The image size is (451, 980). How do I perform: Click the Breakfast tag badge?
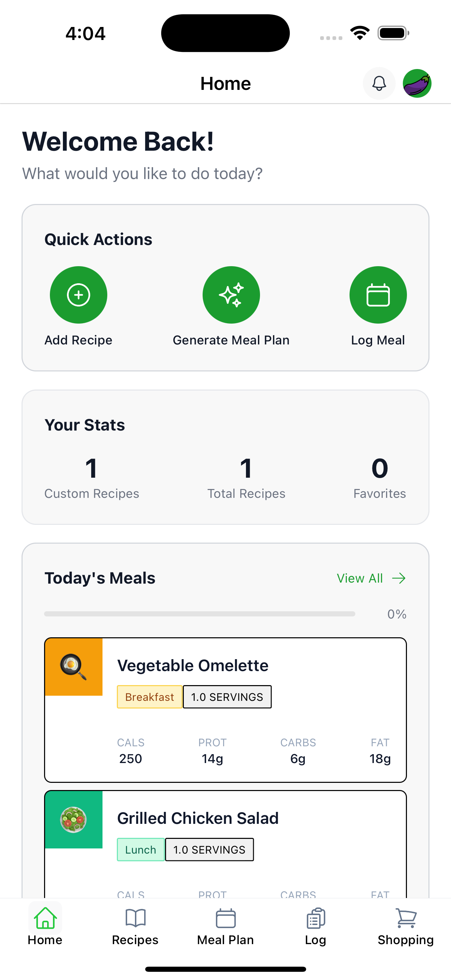[x=149, y=697]
